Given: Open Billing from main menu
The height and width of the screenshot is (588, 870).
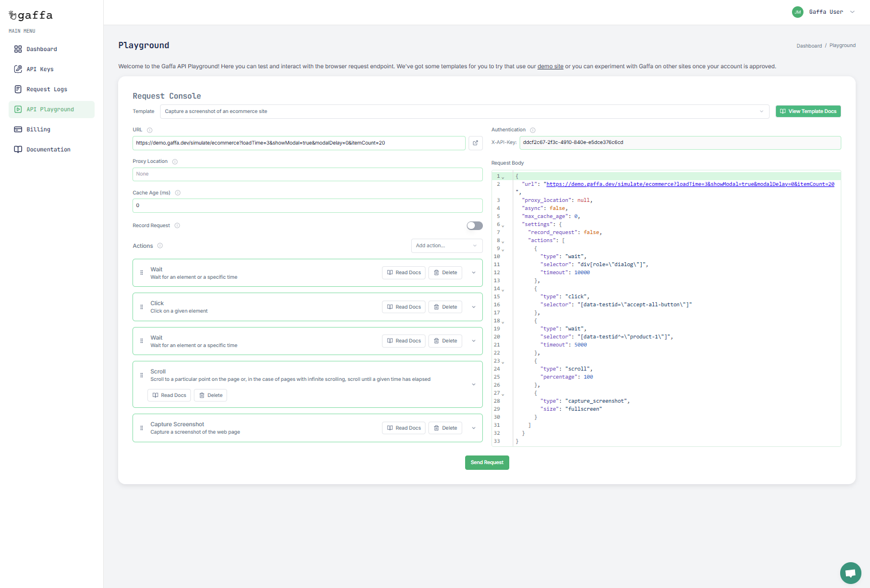Looking at the screenshot, I should tap(38, 130).
